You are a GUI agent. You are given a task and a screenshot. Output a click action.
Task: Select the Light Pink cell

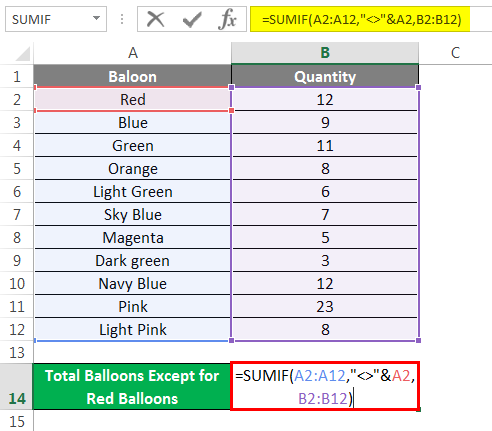132,329
